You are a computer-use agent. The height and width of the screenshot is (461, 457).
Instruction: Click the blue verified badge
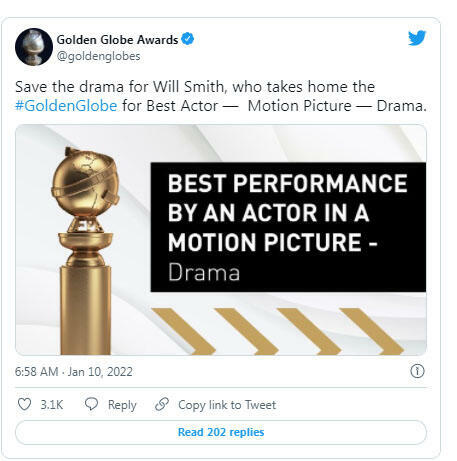click(188, 39)
